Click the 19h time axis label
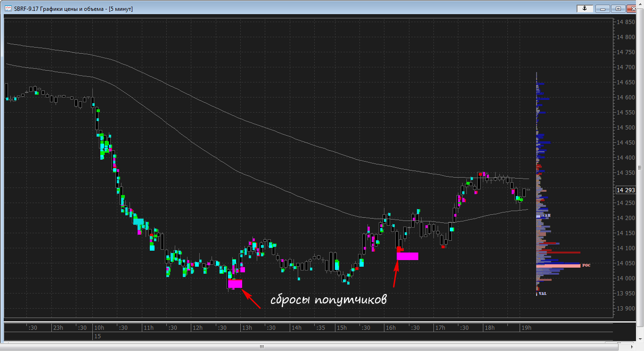The image size is (644, 351). tap(526, 327)
